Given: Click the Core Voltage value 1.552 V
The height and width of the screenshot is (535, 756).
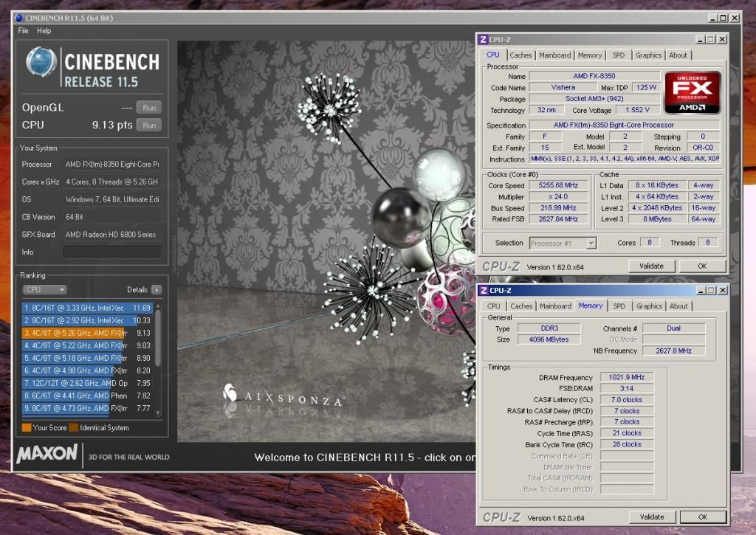Looking at the screenshot, I should click(x=637, y=110).
